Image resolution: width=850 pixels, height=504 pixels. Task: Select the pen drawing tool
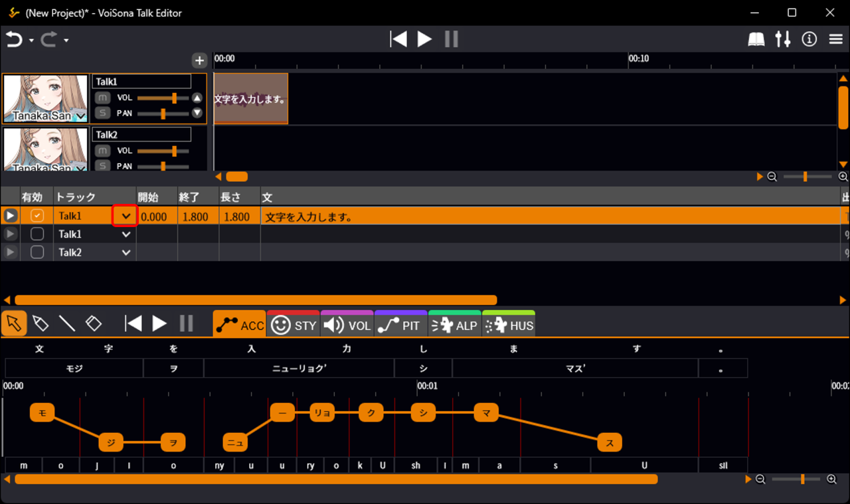pyautogui.click(x=40, y=323)
